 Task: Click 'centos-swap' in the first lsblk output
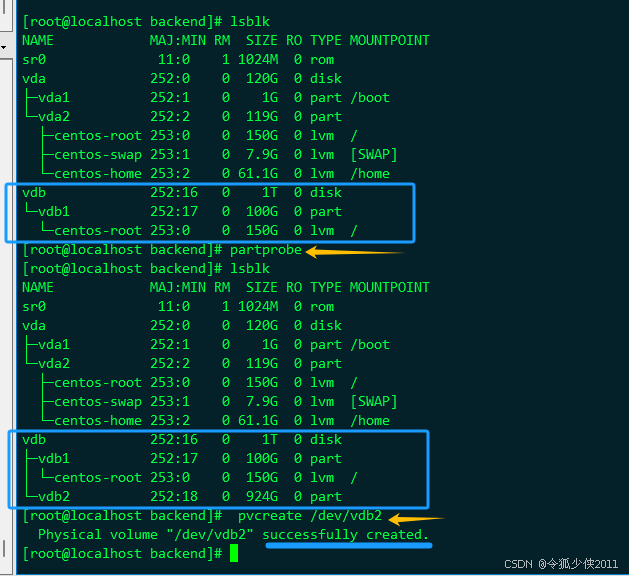97,155
